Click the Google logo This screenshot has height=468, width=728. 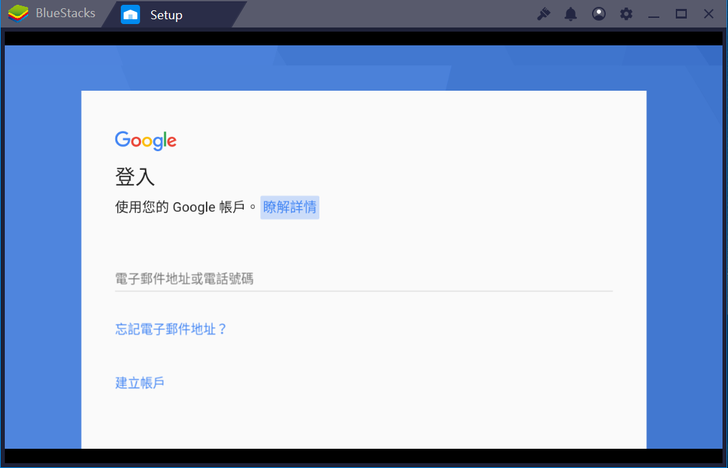point(146,141)
